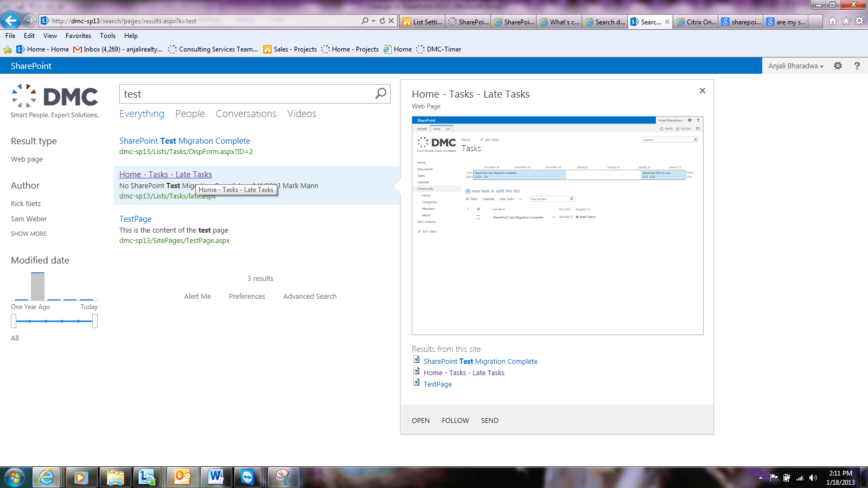The width and height of the screenshot is (868, 488).
Task: Expand the Anjali Bharadwa user menu
Action: [795, 66]
